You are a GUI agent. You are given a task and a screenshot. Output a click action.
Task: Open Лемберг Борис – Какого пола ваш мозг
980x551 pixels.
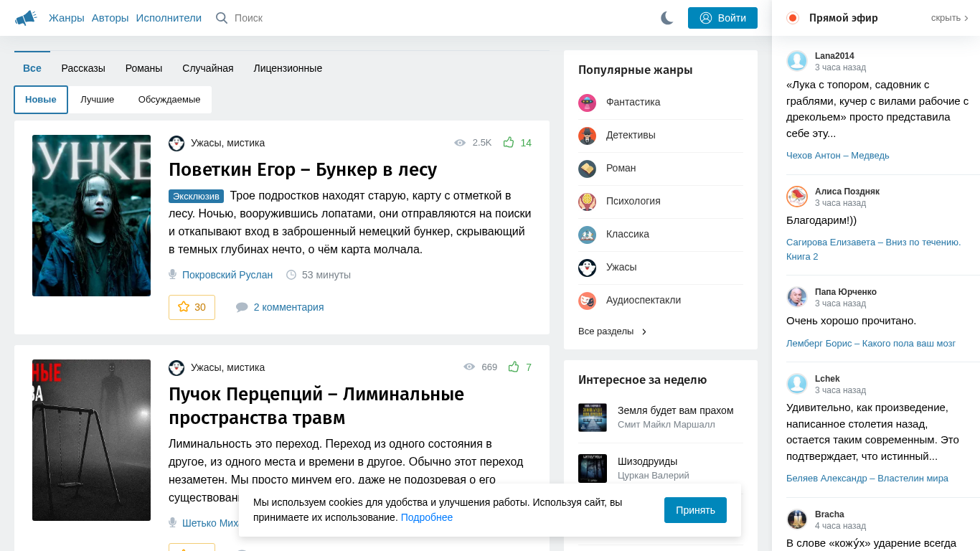click(x=871, y=344)
